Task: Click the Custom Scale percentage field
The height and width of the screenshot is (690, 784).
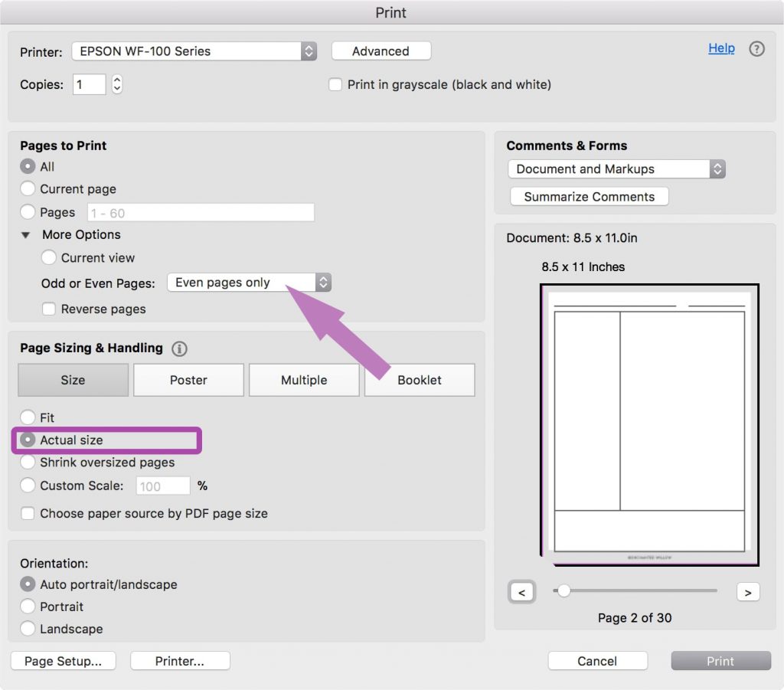Action: pos(162,486)
